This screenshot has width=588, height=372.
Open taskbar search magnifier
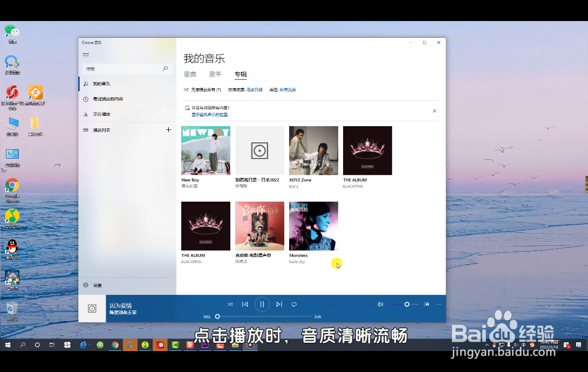point(23,345)
